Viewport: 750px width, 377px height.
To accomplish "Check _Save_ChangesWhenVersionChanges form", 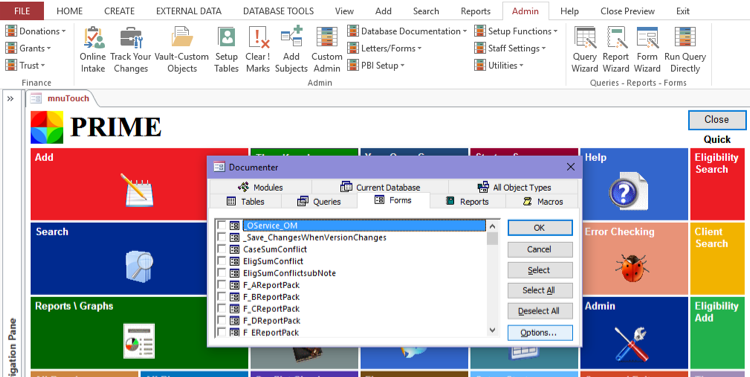I will [x=222, y=237].
